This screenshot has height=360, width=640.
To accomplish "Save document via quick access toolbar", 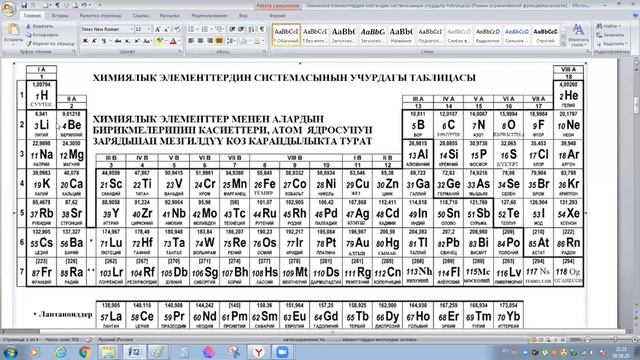I will (24, 5).
